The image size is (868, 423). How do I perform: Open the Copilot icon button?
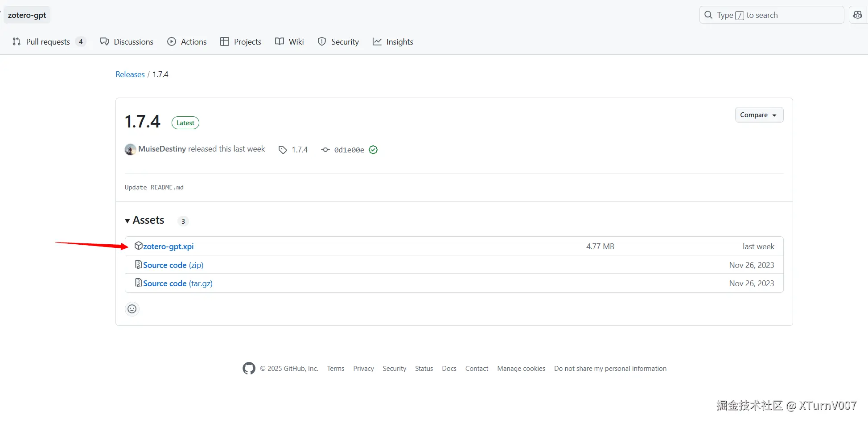pos(858,15)
